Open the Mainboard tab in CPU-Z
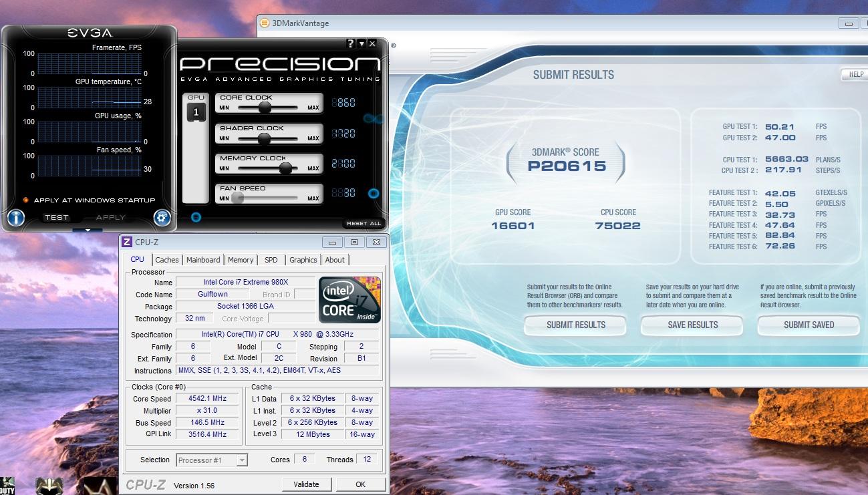 (203, 260)
